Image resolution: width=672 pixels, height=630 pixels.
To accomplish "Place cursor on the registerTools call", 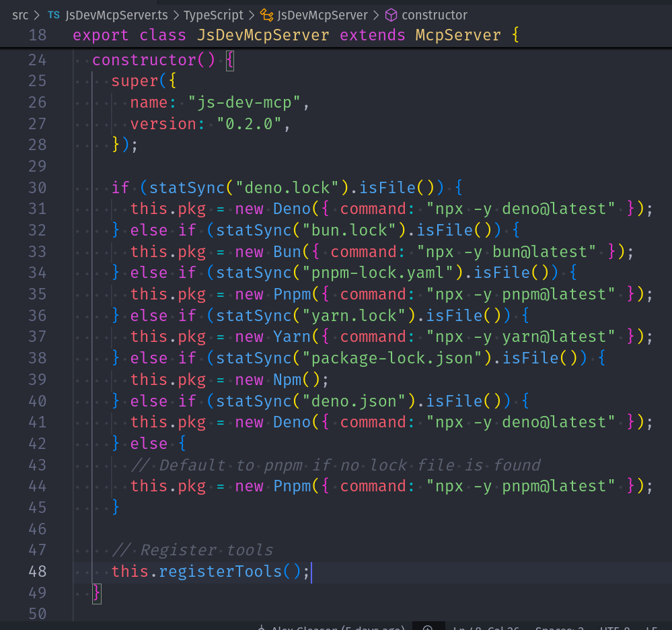I will [x=220, y=571].
